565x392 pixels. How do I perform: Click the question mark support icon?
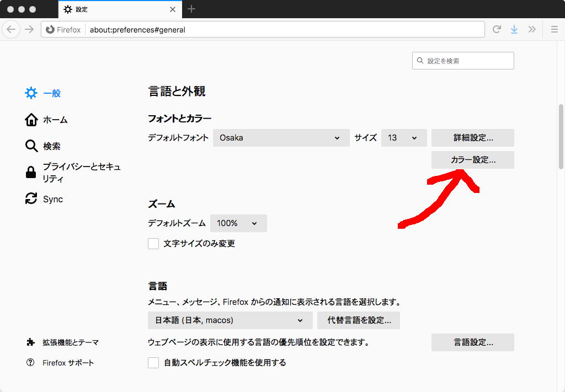[30, 362]
